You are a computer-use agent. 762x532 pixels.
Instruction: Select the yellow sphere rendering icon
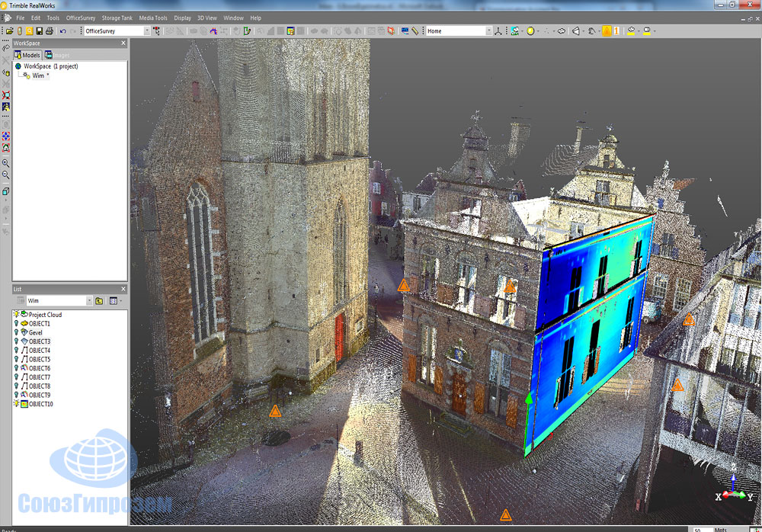(x=530, y=31)
